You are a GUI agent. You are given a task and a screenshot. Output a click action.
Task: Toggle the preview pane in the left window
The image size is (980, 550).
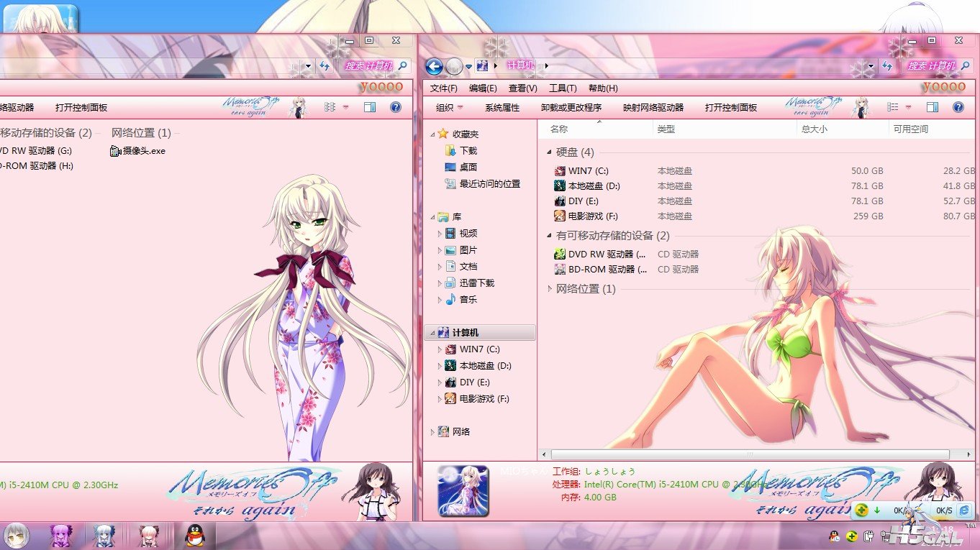tap(370, 107)
